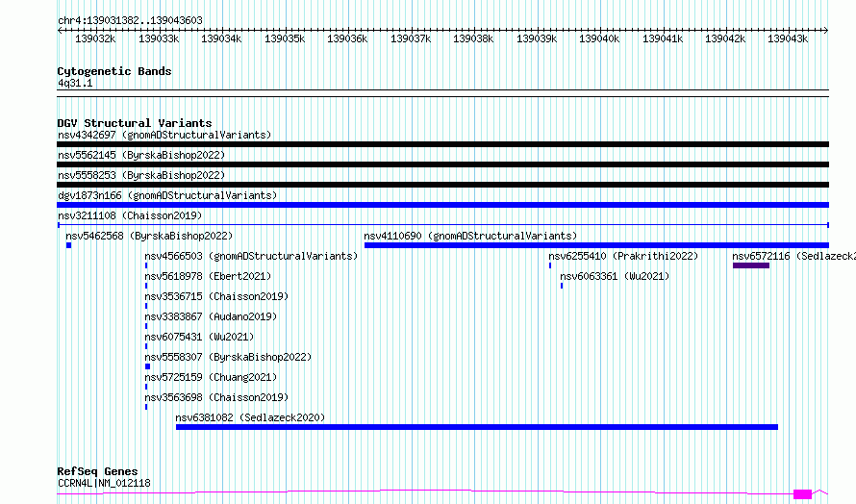Click ruler at 139043k

[x=788, y=38]
